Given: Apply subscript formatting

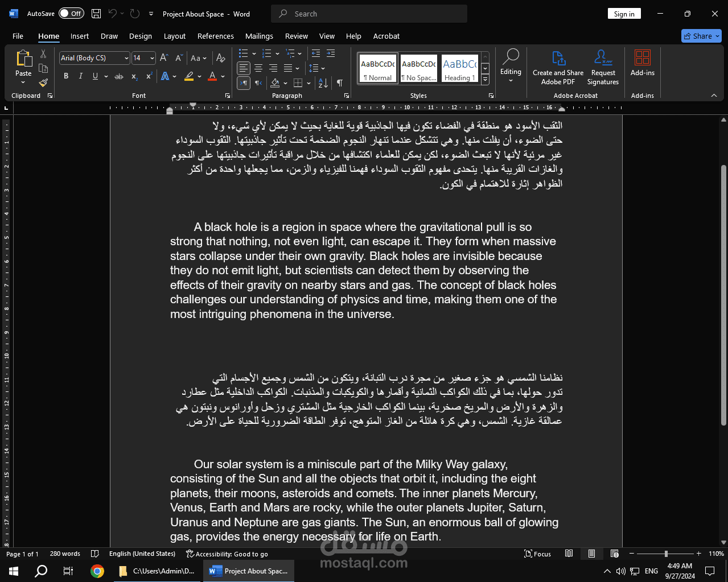Looking at the screenshot, I should click(134, 76).
